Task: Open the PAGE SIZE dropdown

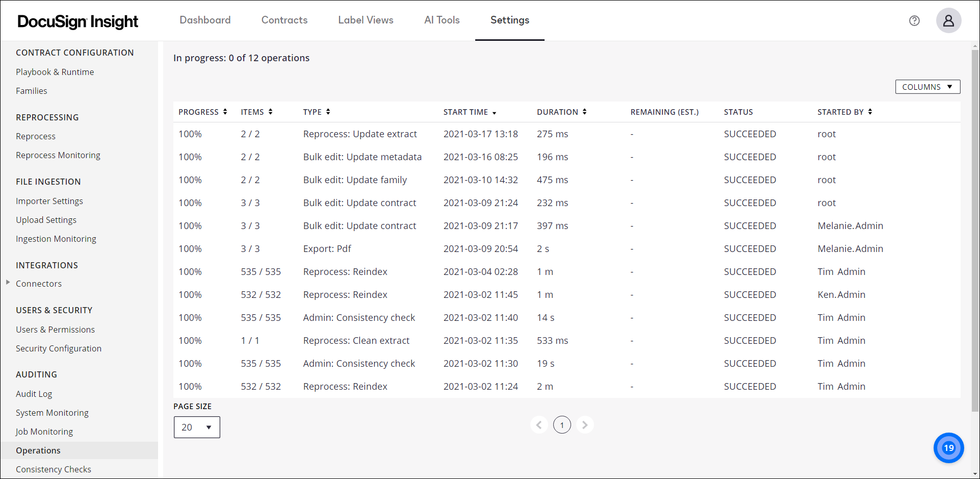Action: [197, 427]
